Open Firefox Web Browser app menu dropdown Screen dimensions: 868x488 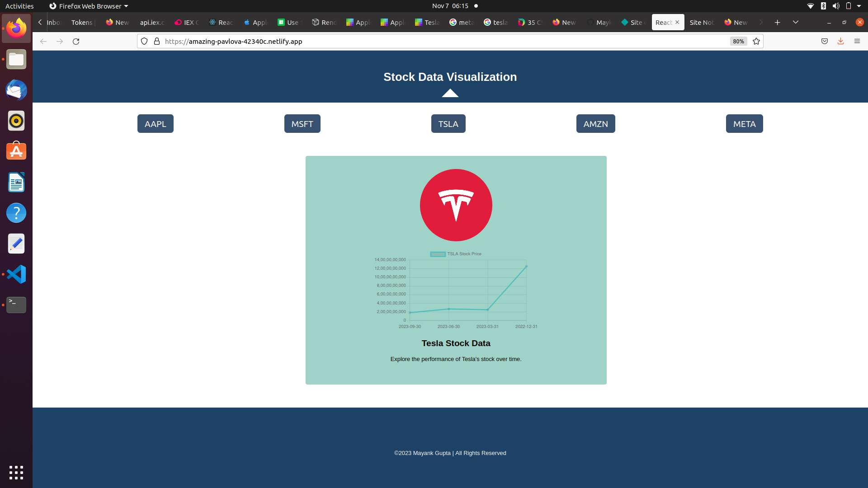tap(89, 6)
